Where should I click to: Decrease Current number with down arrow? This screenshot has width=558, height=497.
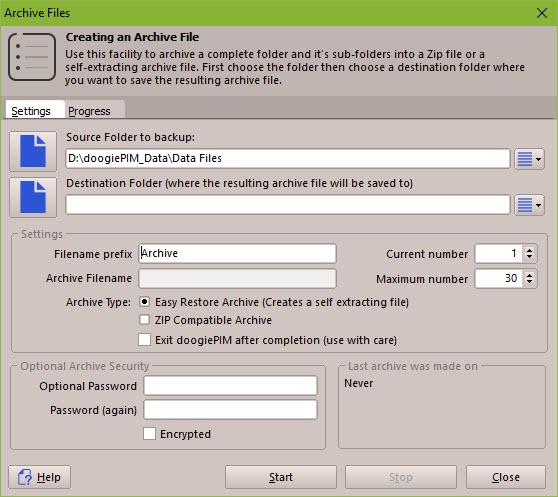tap(530, 257)
